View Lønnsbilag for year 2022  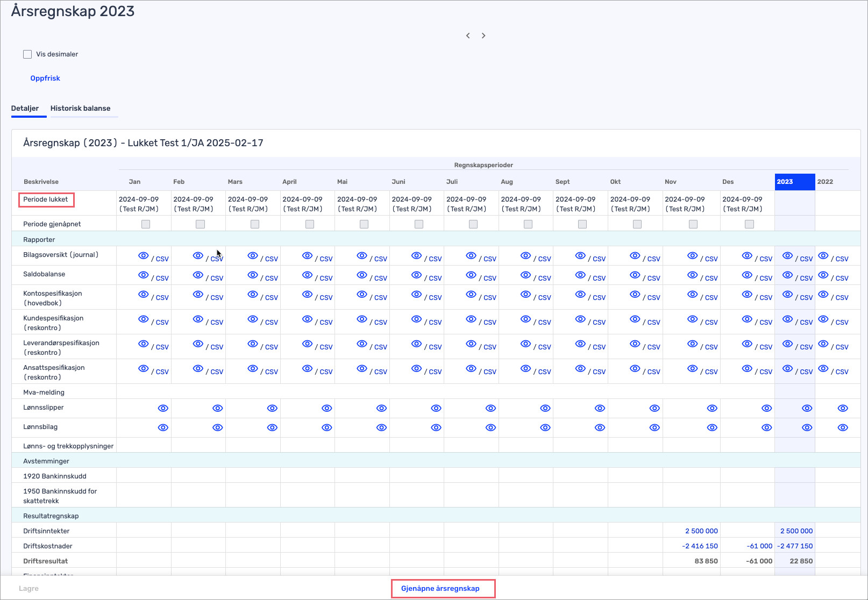point(843,428)
